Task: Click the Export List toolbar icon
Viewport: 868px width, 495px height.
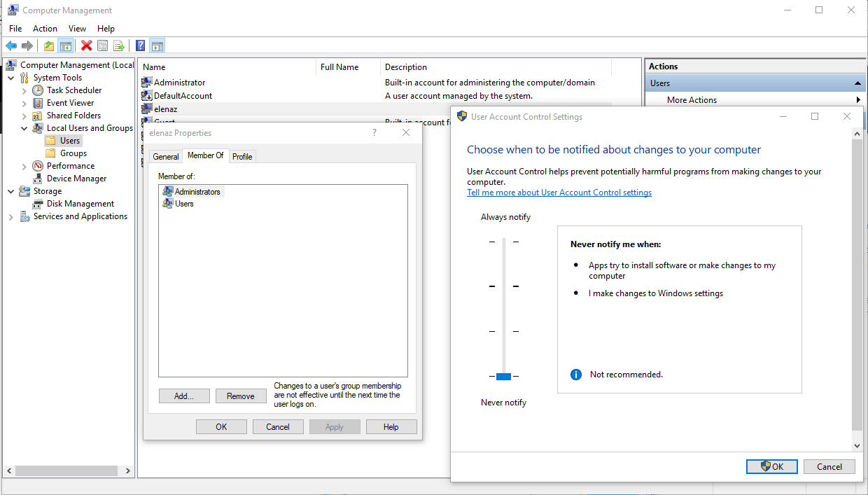Action: click(119, 46)
